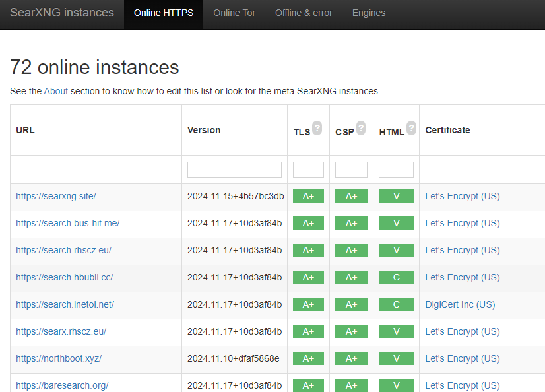Open the https://search.rhscz.eu/ link
Viewport: 545px width, 392px height.
point(63,250)
